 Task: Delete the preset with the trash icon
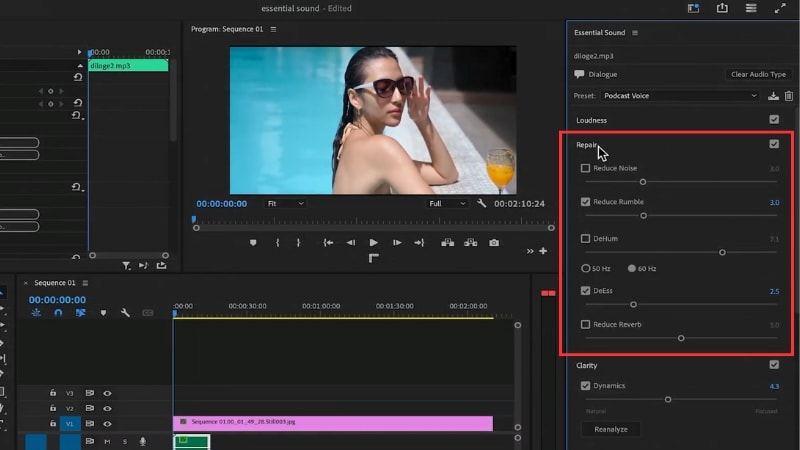pyautogui.click(x=789, y=96)
